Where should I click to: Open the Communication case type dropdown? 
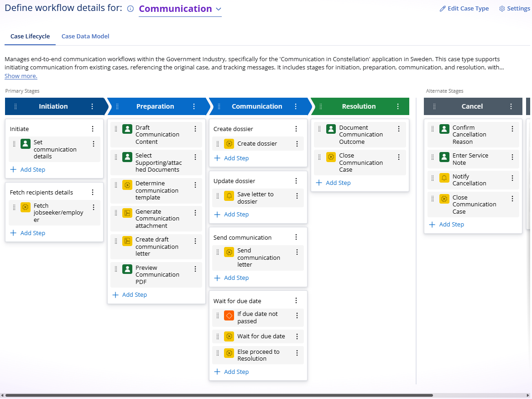click(180, 9)
